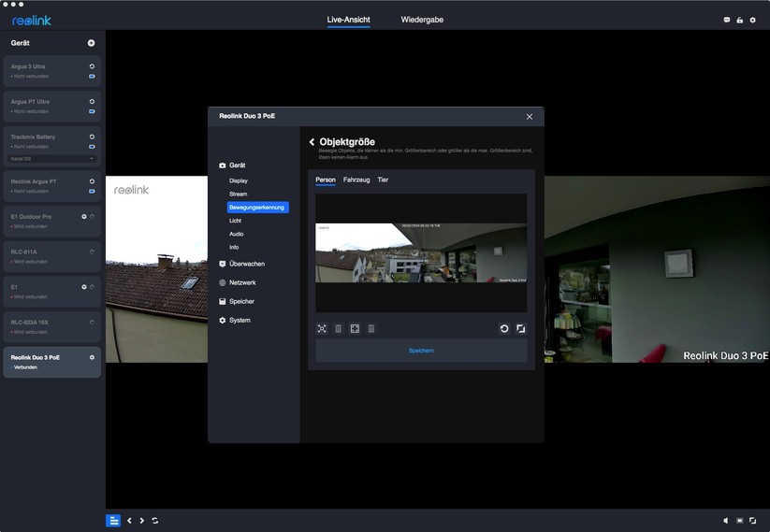The height and width of the screenshot is (532, 770).
Task: Expand the Netzwerk settings section
Action: point(241,282)
